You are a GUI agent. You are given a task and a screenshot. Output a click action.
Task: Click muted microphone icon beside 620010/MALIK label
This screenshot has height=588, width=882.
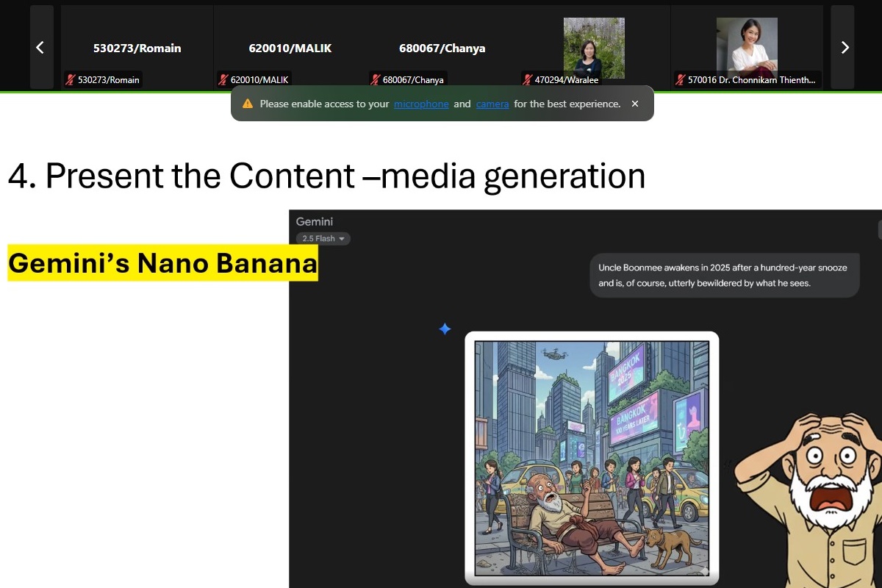tap(223, 80)
